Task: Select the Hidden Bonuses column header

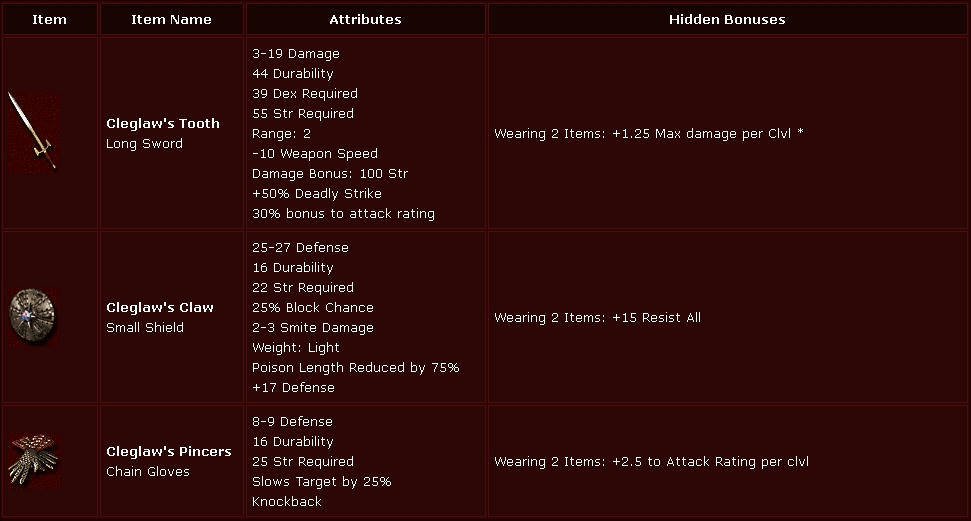Action: coord(727,19)
